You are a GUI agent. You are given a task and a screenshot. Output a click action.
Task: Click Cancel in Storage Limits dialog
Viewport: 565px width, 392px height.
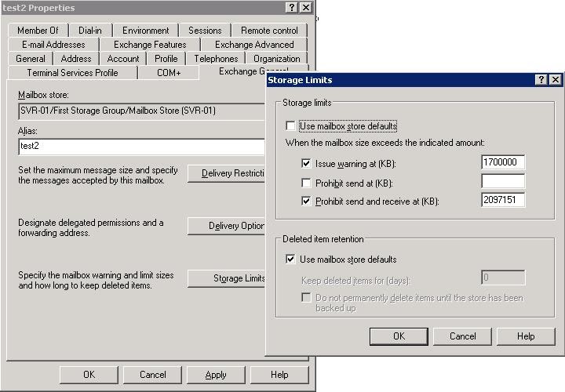click(x=463, y=336)
